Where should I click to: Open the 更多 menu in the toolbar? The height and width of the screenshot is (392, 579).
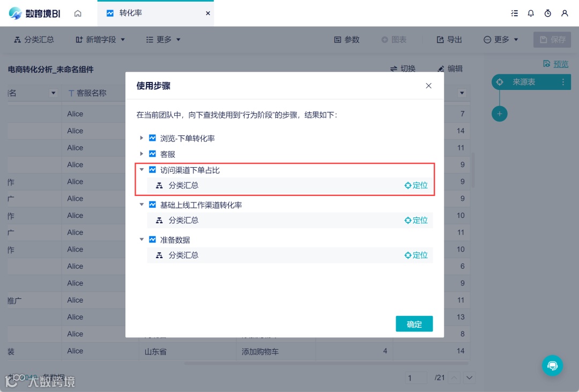tap(163, 39)
